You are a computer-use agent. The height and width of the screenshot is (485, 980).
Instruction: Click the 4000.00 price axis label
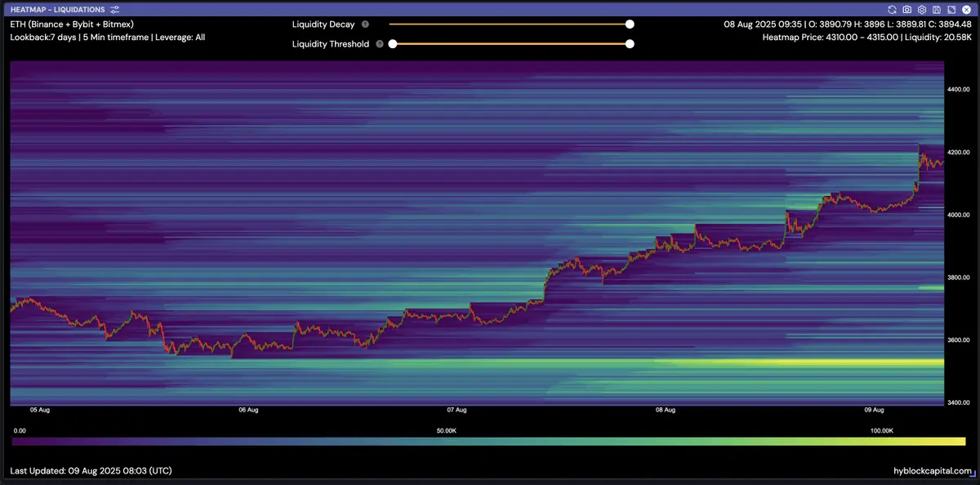click(x=959, y=215)
